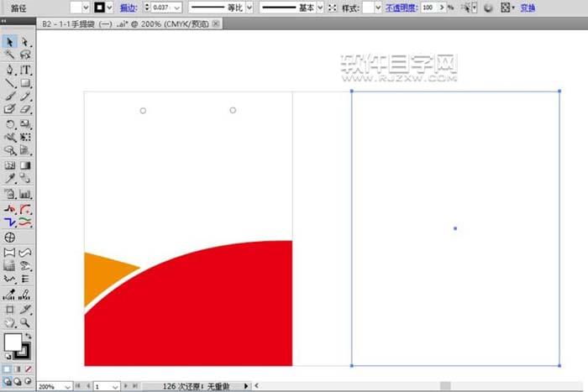Open the 不透明度 opacity panel link
The width and height of the screenshot is (588, 392).
(402, 8)
